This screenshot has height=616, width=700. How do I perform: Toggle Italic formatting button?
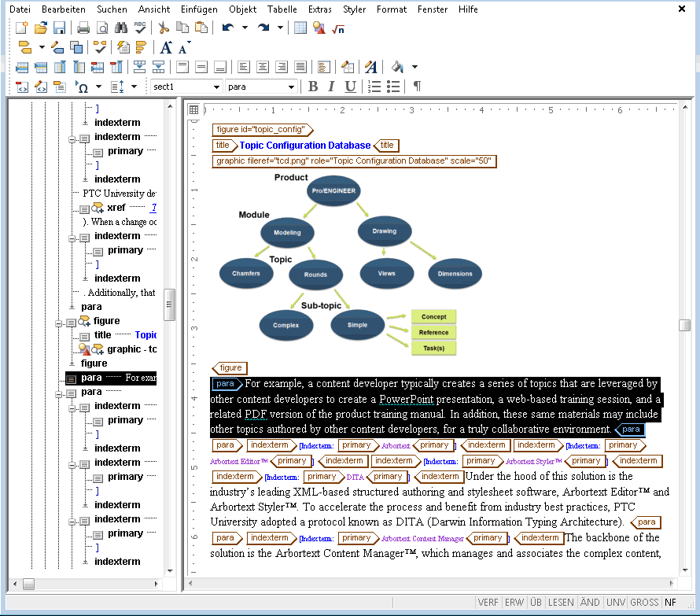(331, 87)
